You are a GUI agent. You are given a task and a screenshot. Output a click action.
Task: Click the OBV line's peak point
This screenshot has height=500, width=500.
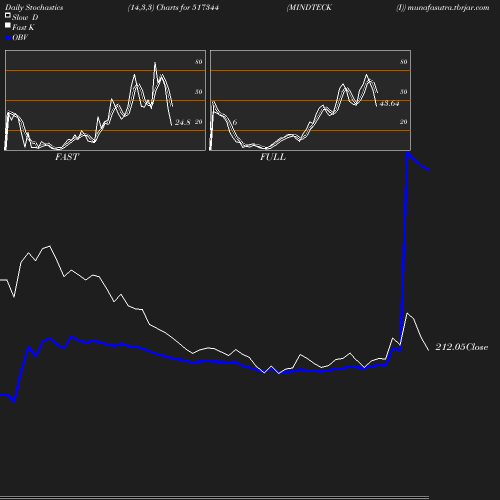coord(408,154)
